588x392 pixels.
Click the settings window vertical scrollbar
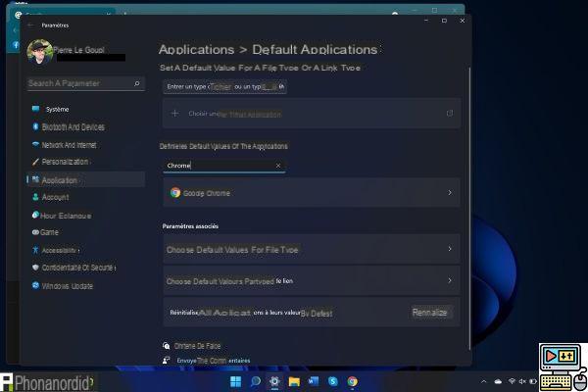click(x=469, y=208)
